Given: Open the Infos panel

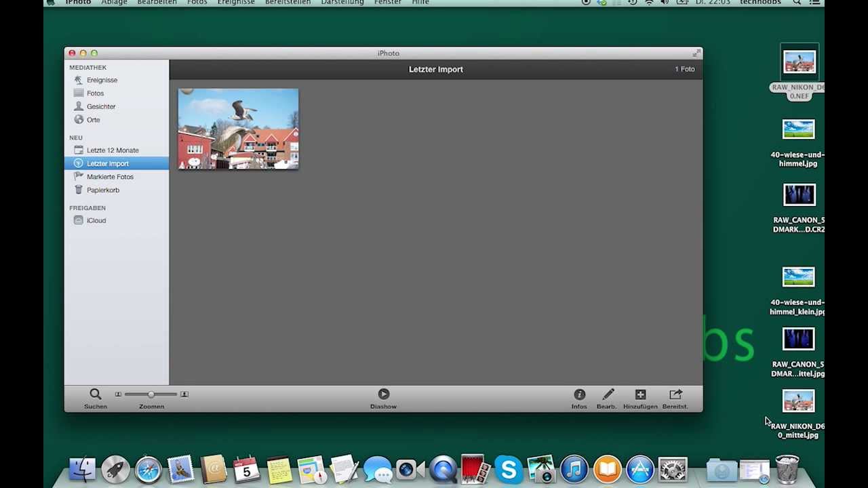Looking at the screenshot, I should coord(579,394).
